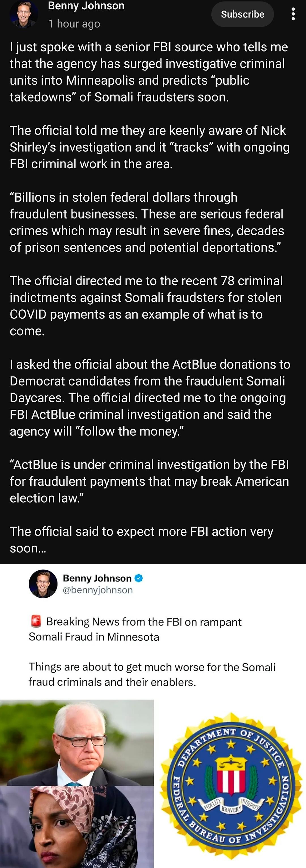This screenshot has width=306, height=868.
Task: Open the photo of the gray-haired man with glasses
Action: pyautogui.click(x=77, y=743)
